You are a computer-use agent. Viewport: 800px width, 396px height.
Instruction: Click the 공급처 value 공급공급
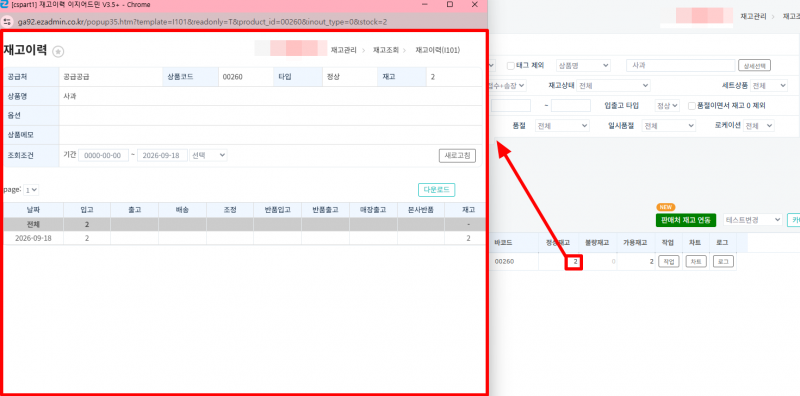77,77
